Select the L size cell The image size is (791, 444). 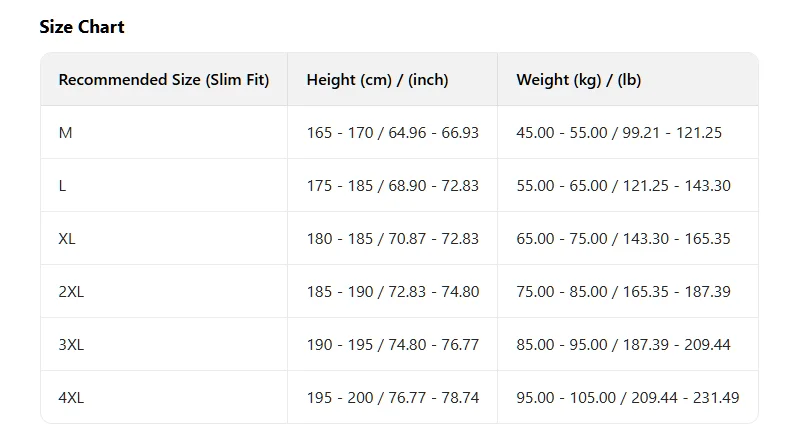click(x=63, y=185)
